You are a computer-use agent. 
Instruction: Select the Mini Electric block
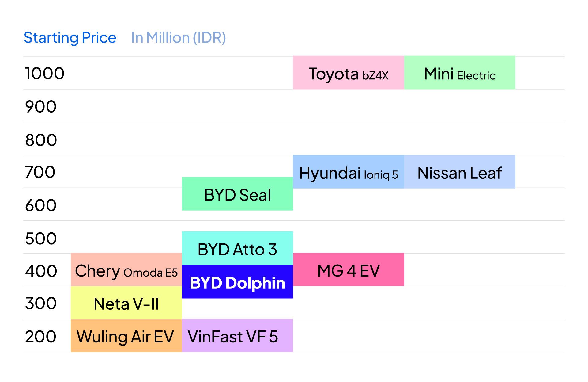[x=460, y=73]
